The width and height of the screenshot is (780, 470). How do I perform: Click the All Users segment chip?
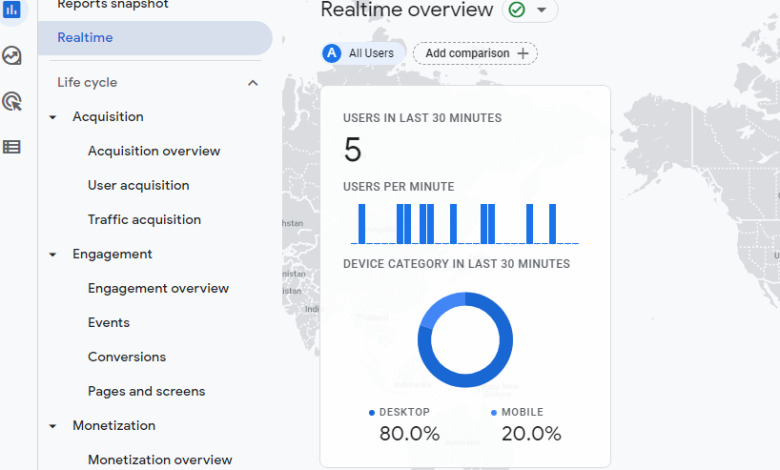click(x=363, y=53)
